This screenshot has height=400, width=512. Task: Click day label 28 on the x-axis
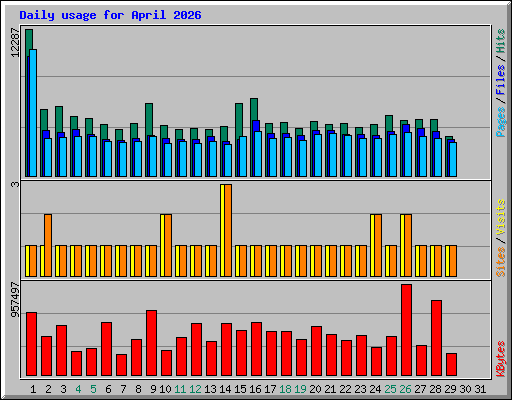click(435, 389)
